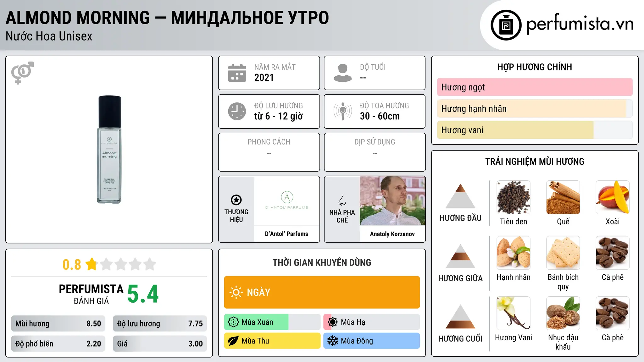Click the Mùa Hạ season bar

[371, 322]
